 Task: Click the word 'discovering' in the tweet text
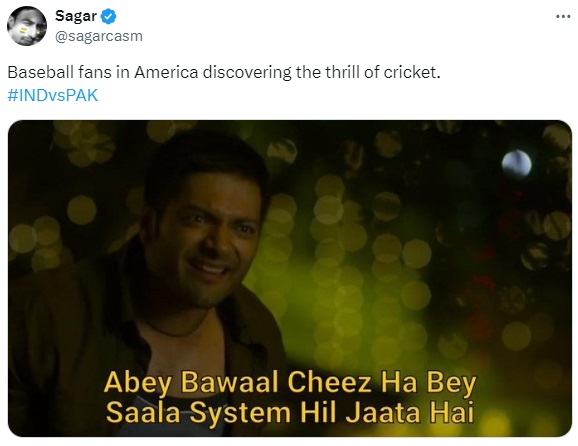click(247, 72)
